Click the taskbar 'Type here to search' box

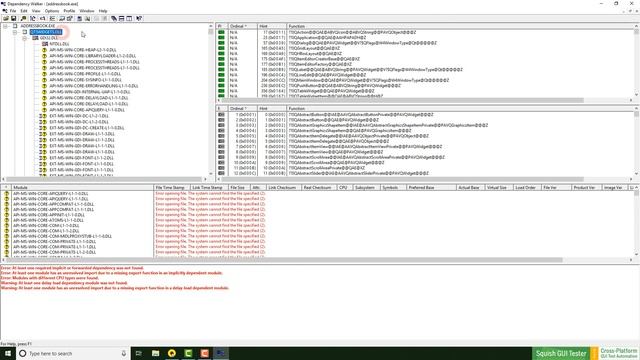pos(73,353)
